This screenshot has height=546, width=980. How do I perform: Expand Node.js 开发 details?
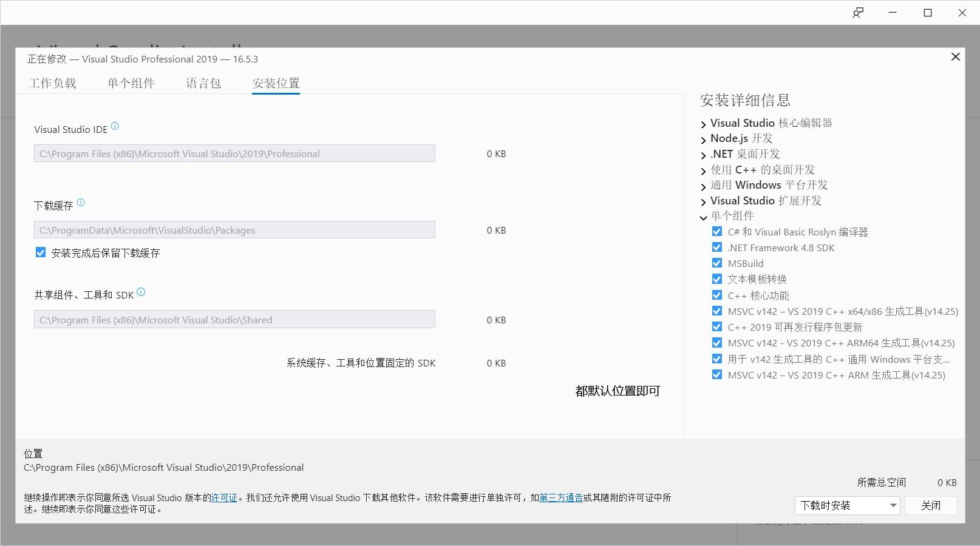(703, 140)
